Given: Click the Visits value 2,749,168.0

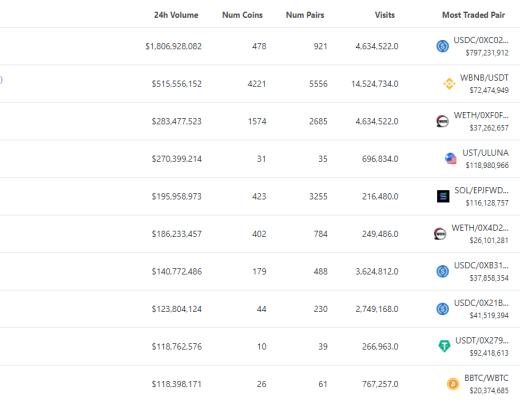Looking at the screenshot, I should (x=377, y=309).
